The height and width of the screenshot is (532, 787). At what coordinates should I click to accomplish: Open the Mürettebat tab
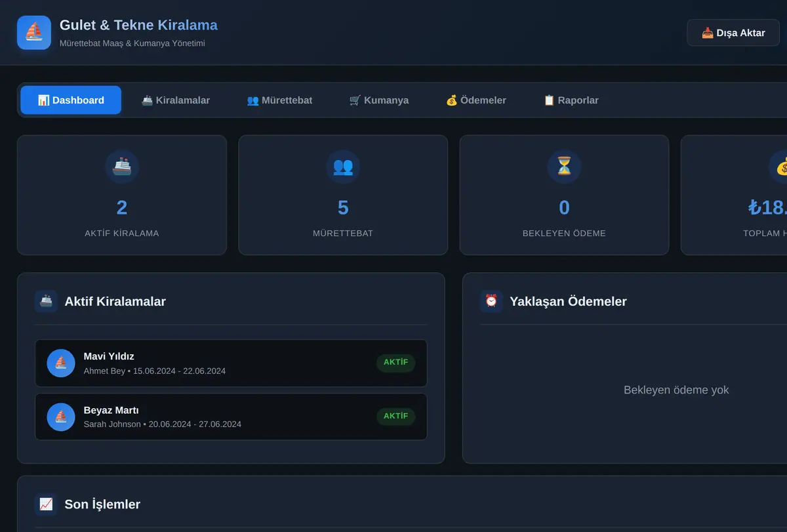click(279, 100)
